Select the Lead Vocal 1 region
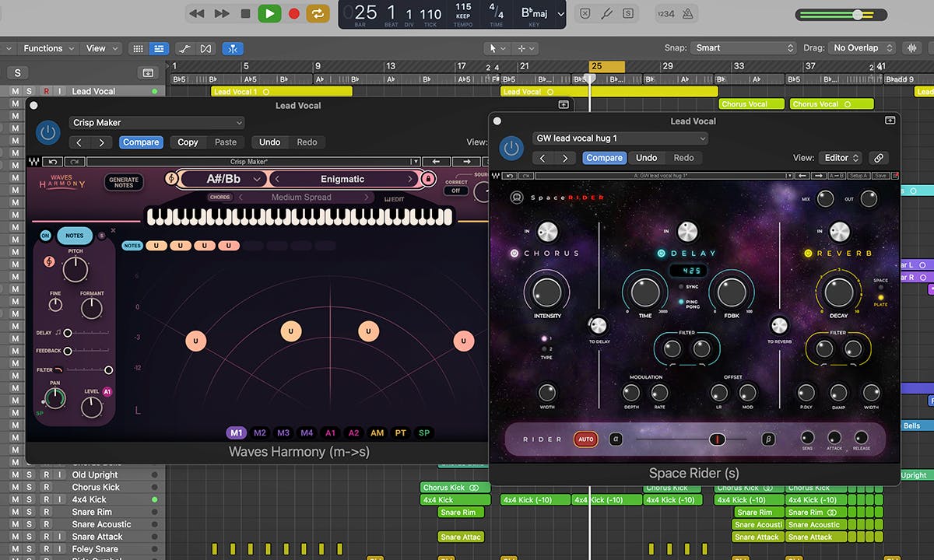 pos(281,92)
